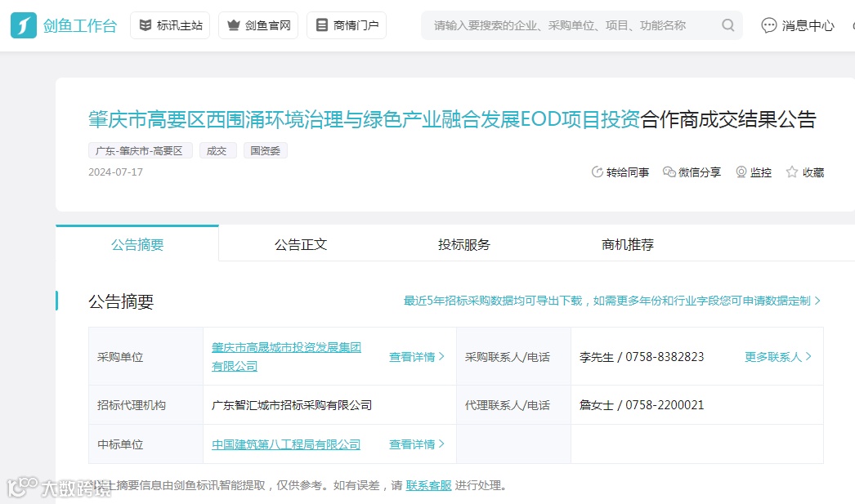
Task: Click chevron after 数据定制 notice
Action: [817, 301]
